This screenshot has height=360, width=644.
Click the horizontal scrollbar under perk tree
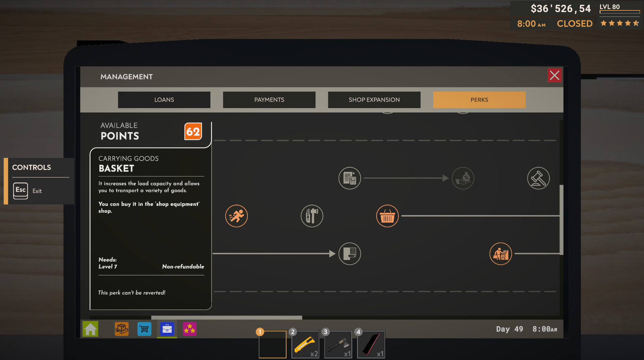point(227,318)
